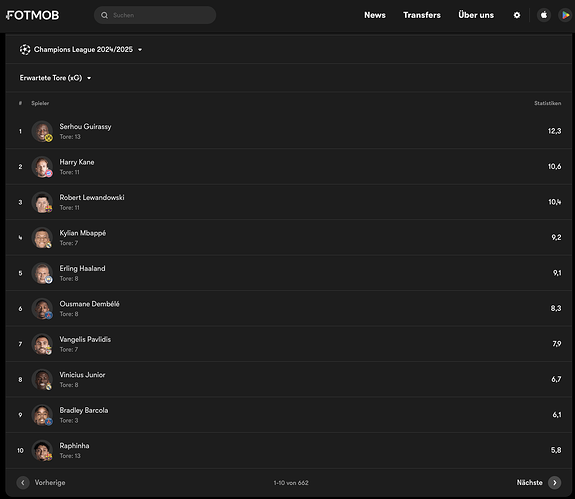Click Harry Kane's player avatar
This screenshot has width=575, height=499.
coord(42,166)
